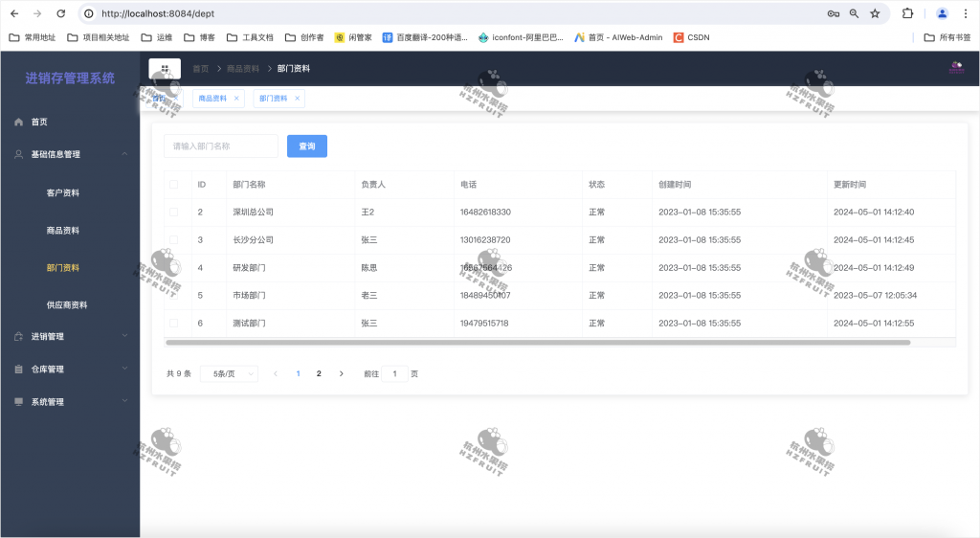Click 进销存管理系统 title

click(70, 78)
